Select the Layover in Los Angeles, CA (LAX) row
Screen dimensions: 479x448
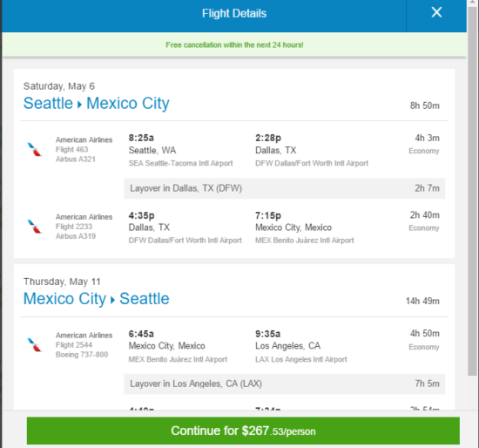click(x=285, y=384)
